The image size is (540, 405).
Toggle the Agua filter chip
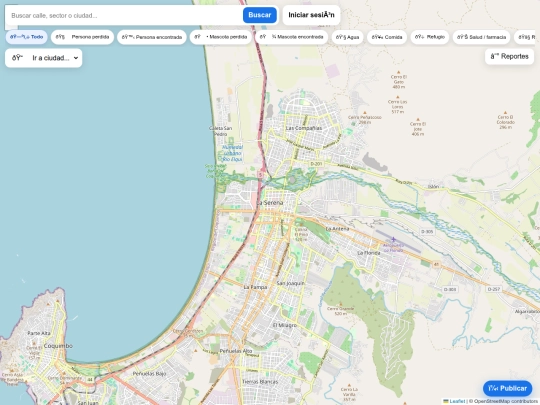[x=347, y=37]
